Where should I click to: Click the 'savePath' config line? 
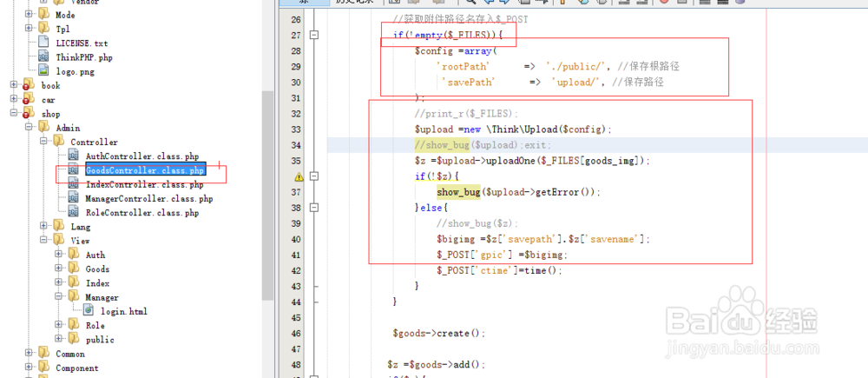pos(554,82)
